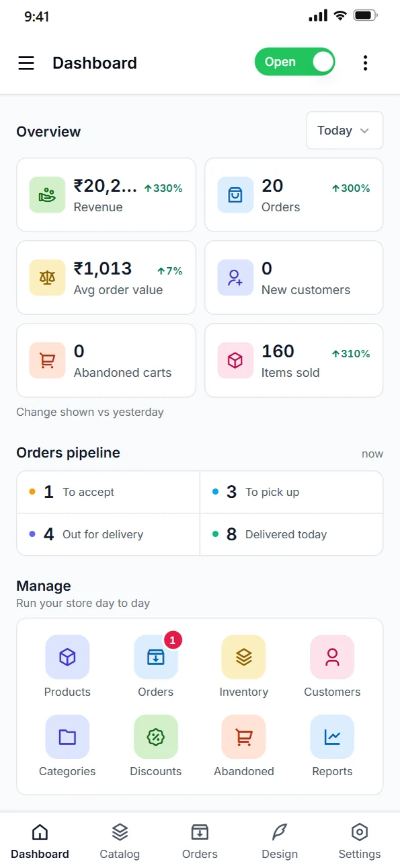Click the Orders ↑300% change indicator
The width and height of the screenshot is (400, 868).
coord(351,188)
